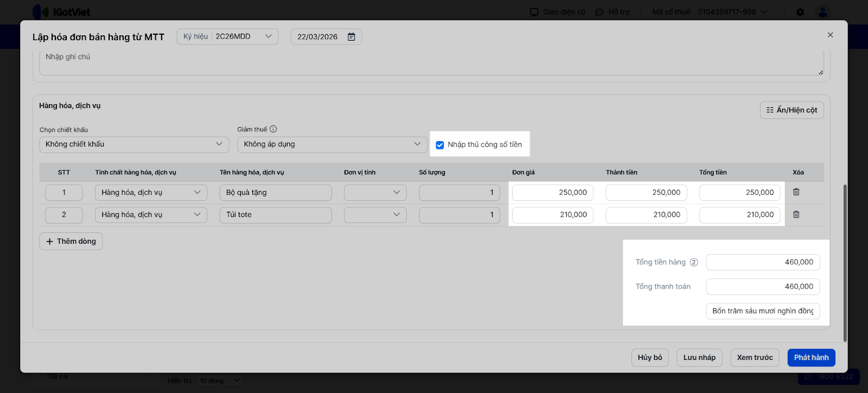This screenshot has width=868, height=393.
Task: Click the Giảm thuế info icon
Action: [273, 129]
